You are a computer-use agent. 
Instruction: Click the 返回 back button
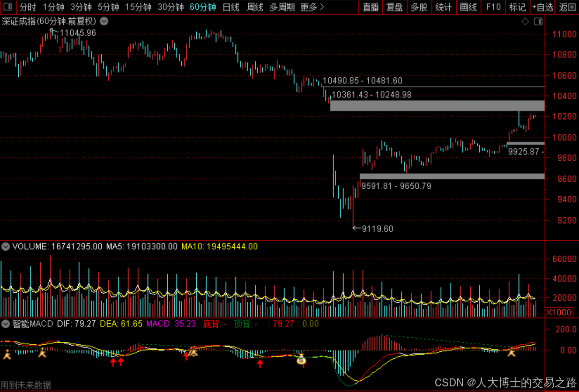pos(567,7)
